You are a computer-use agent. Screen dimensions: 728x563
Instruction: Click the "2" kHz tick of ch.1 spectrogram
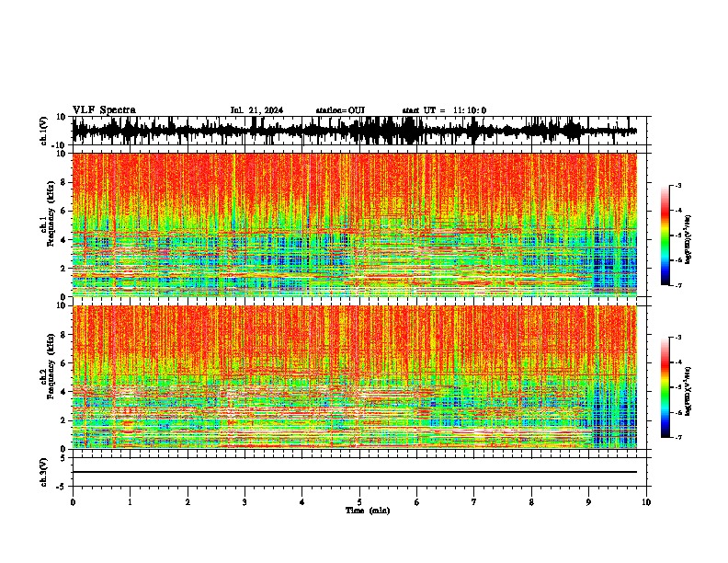pos(63,268)
